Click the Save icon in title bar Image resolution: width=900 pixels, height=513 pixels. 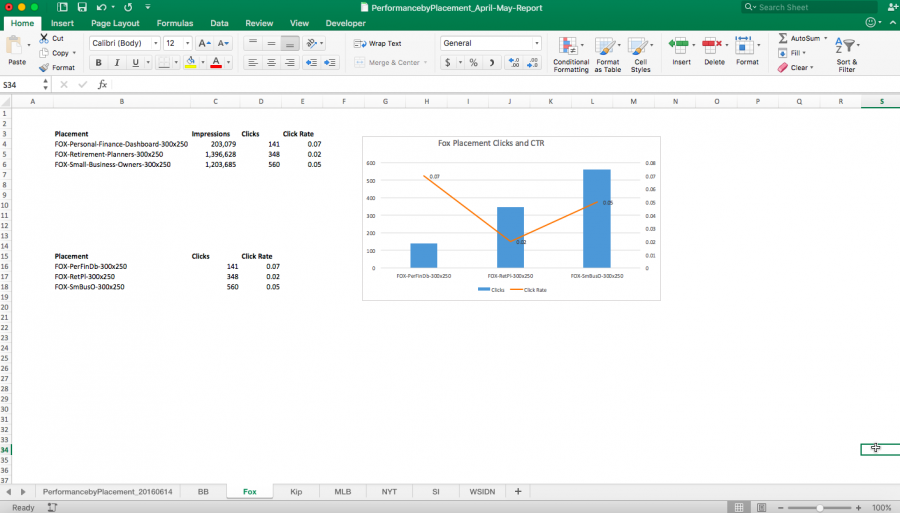tap(82, 7)
